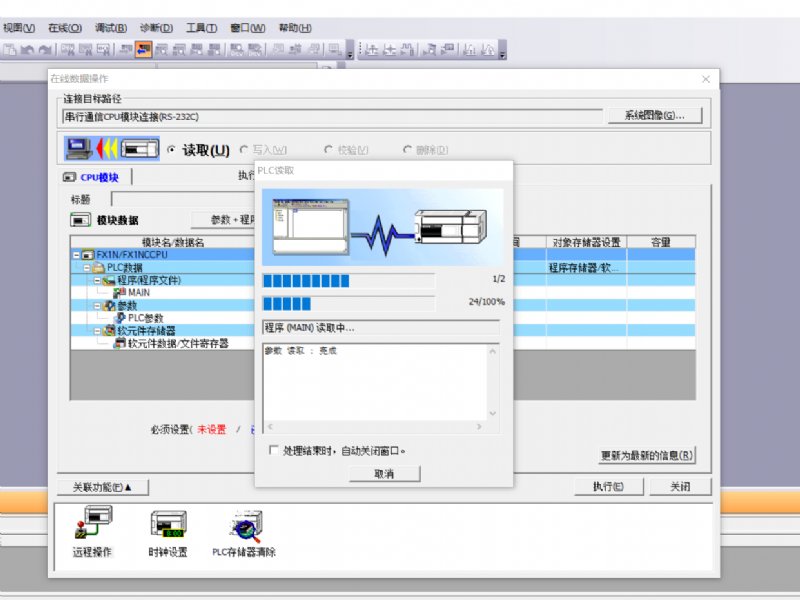
Task: Enable auto-close window when processing ends
Action: [275, 451]
